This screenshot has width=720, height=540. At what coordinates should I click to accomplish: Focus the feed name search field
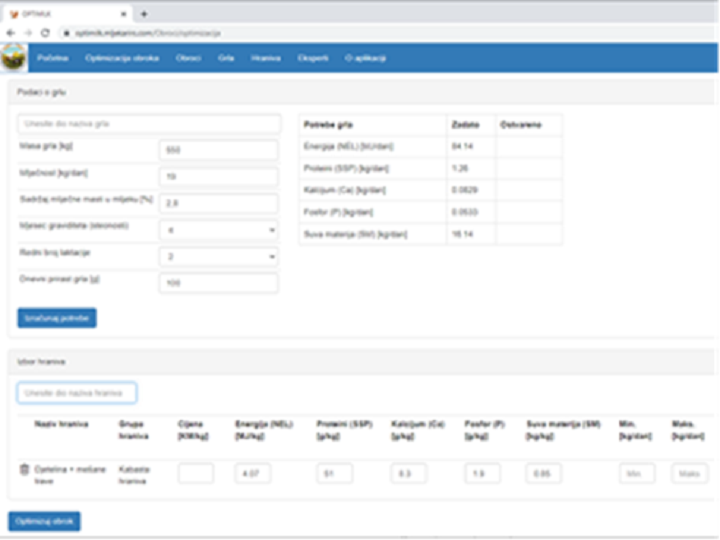click(77, 393)
